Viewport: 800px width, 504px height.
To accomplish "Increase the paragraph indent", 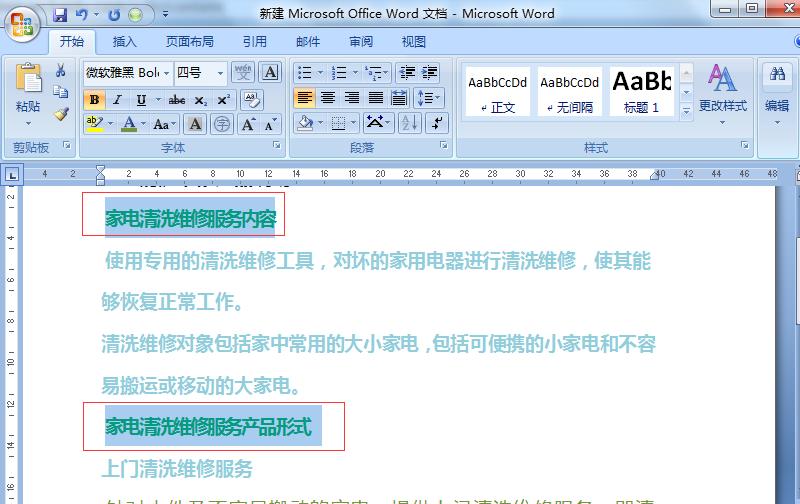I will 430,73.
